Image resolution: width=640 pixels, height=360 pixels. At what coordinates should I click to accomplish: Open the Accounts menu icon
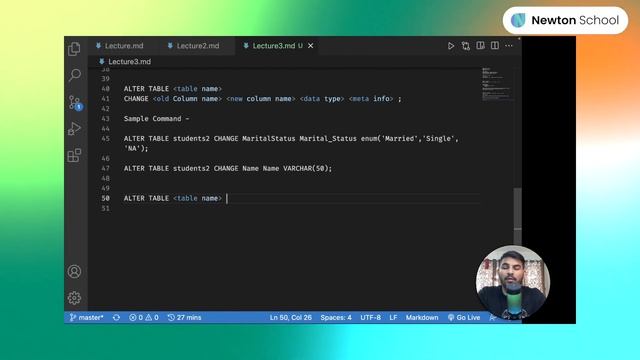(74, 271)
